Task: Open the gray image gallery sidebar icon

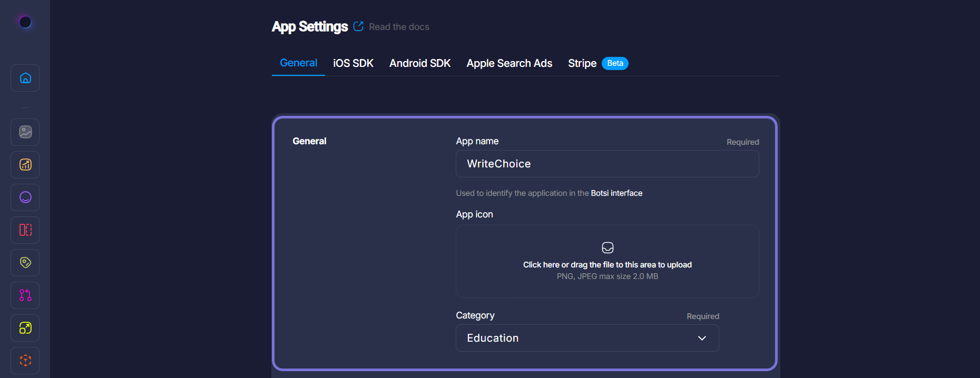Action: pos(25,132)
